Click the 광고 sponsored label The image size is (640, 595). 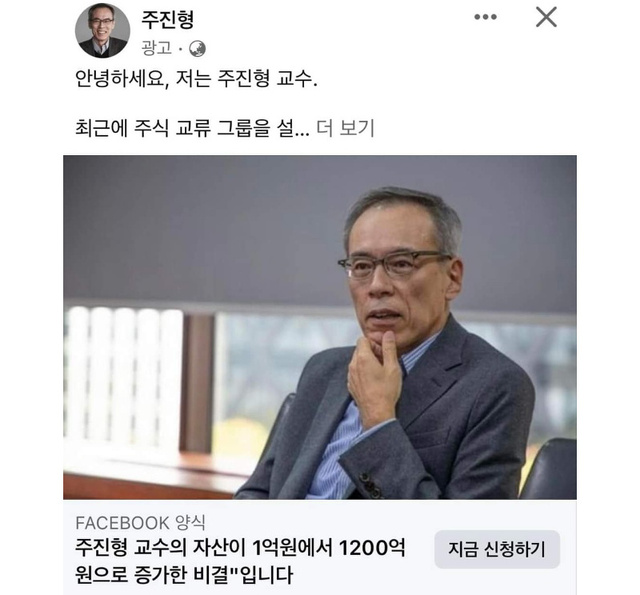157,48
